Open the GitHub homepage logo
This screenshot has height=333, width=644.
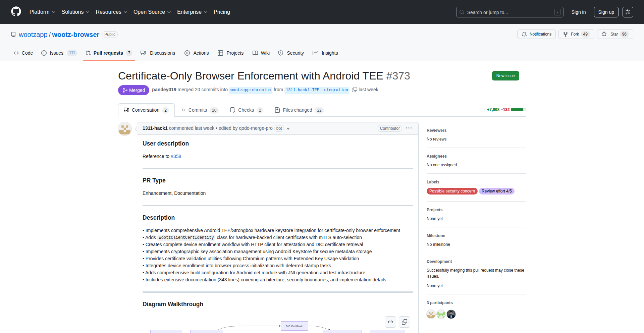[x=16, y=12]
